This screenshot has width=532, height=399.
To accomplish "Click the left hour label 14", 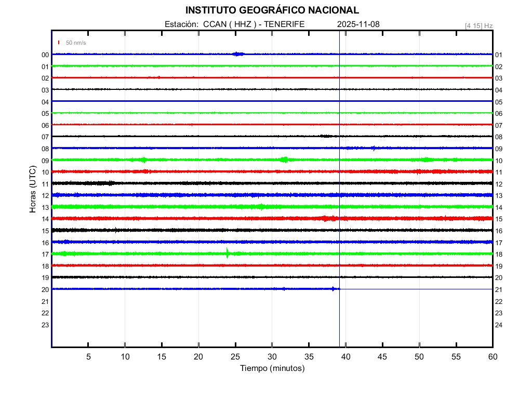I will click(45, 219).
